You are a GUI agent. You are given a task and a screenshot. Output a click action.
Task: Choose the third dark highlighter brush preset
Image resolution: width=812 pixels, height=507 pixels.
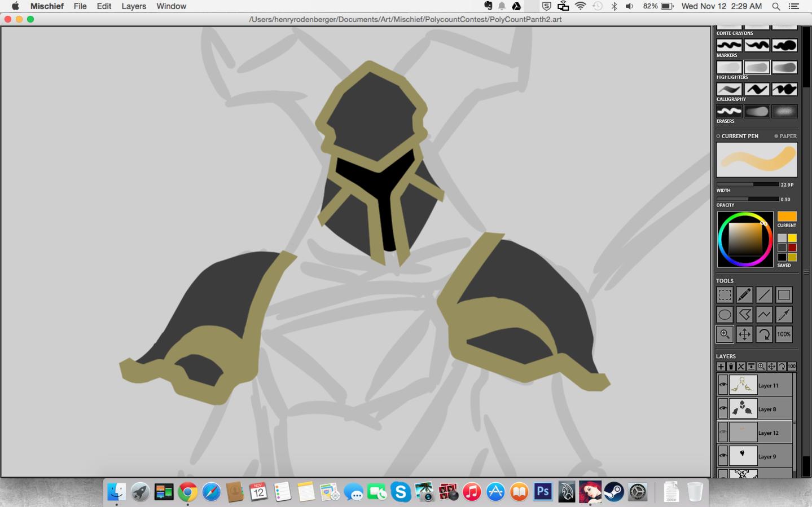click(784, 67)
